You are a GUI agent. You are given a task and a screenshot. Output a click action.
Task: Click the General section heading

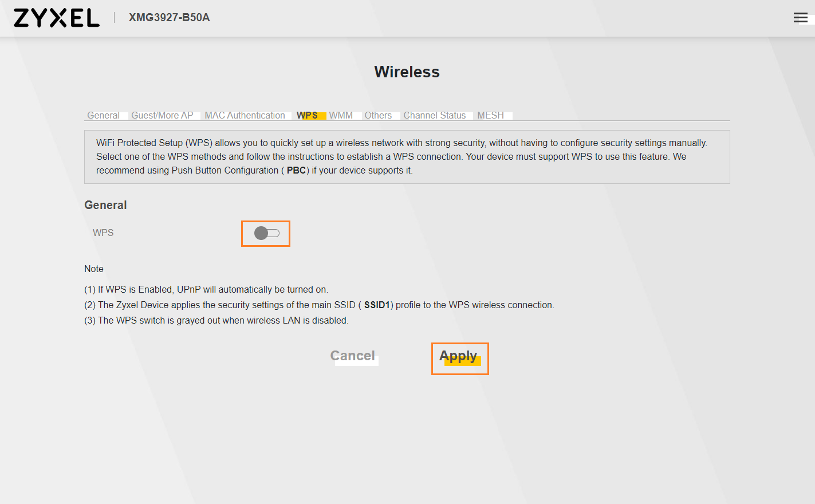[105, 205]
